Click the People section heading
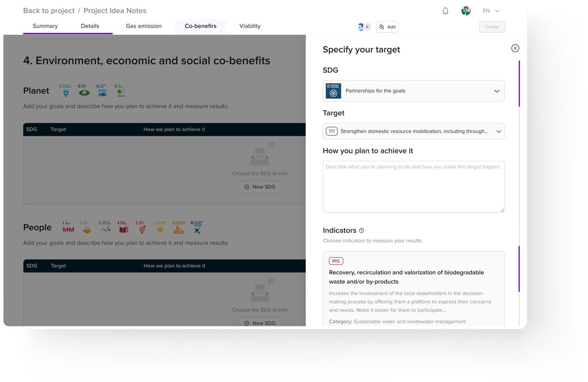The width and height of the screenshot is (588, 382). click(x=37, y=228)
